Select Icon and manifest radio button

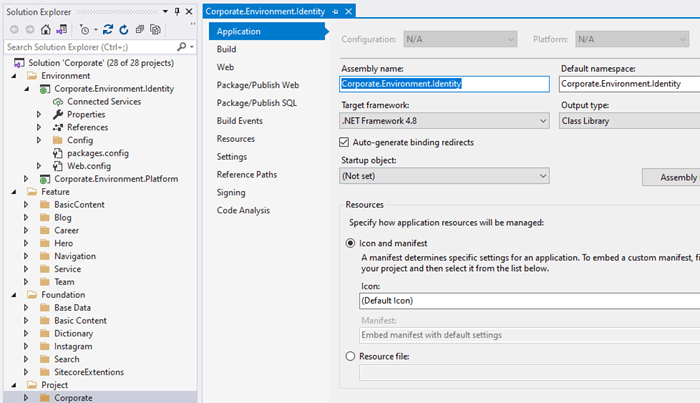pyautogui.click(x=350, y=243)
